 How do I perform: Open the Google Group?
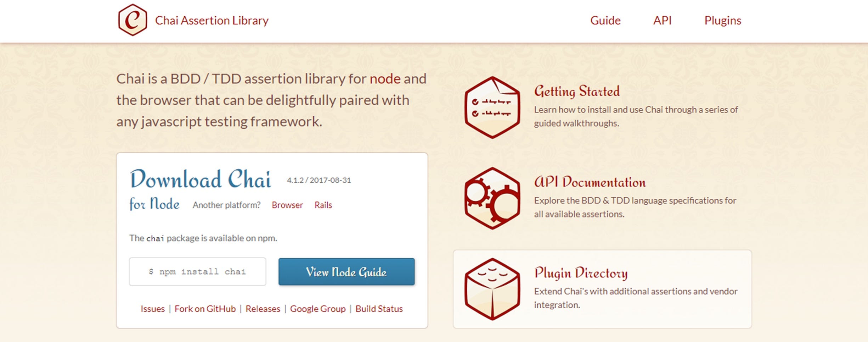click(318, 309)
